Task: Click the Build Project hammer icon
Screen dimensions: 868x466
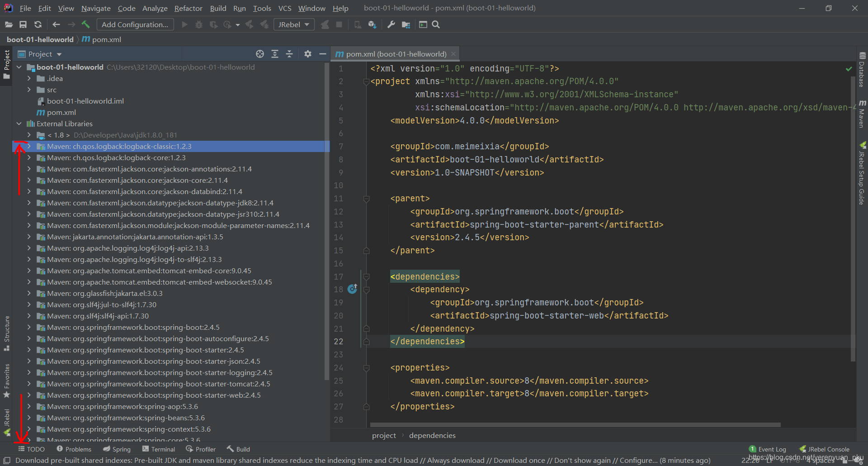Action: 85,24
